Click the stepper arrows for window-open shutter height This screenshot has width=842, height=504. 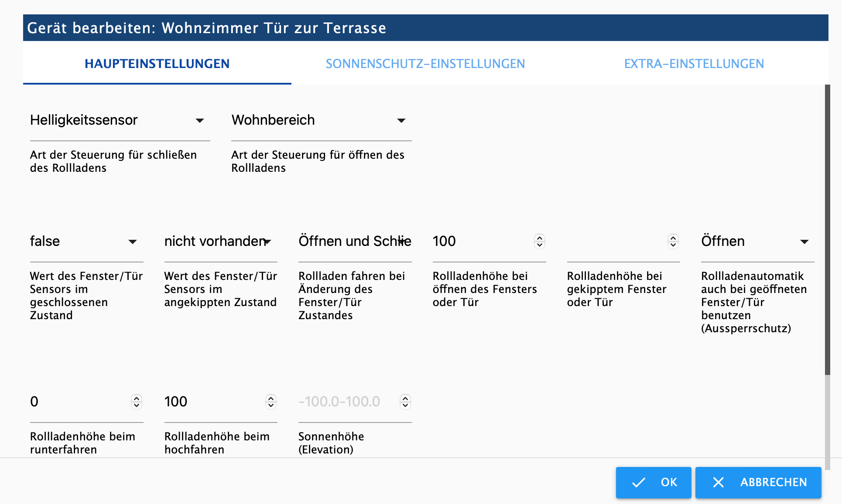pyautogui.click(x=540, y=241)
